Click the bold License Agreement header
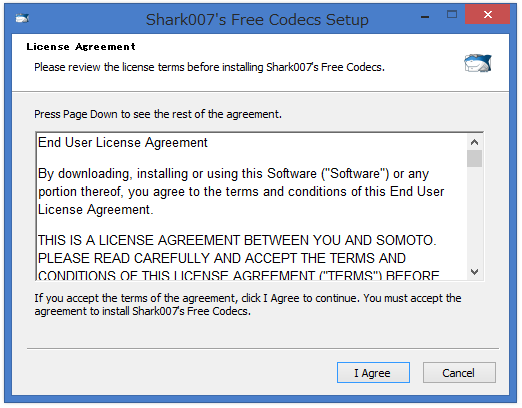 pos(81,47)
